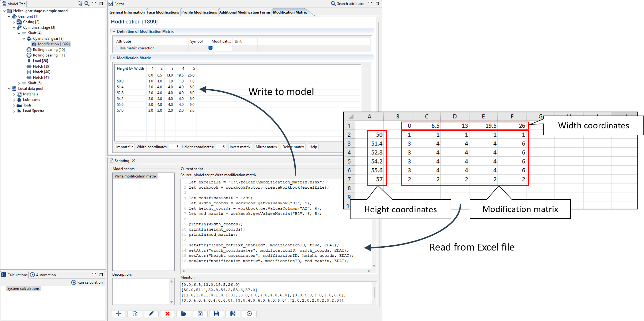Screen dimensions: 644x321
Task: Collapse the Modification Matrix section
Action: (x=114, y=58)
